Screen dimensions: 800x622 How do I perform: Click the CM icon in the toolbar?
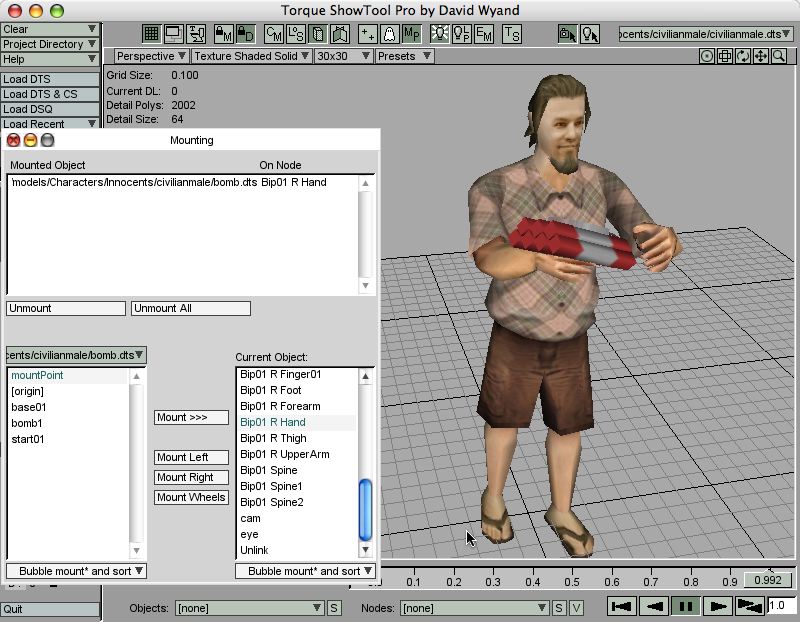click(x=273, y=33)
